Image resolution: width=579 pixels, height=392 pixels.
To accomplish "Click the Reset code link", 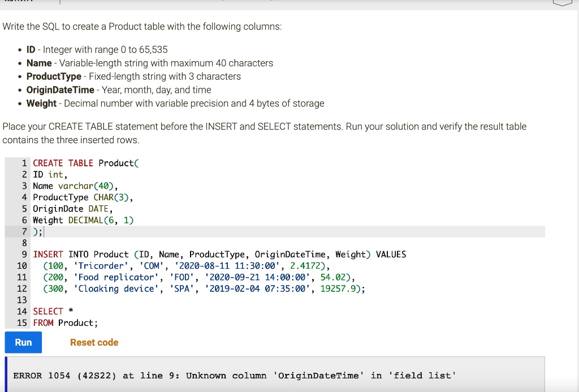I will click(94, 342).
